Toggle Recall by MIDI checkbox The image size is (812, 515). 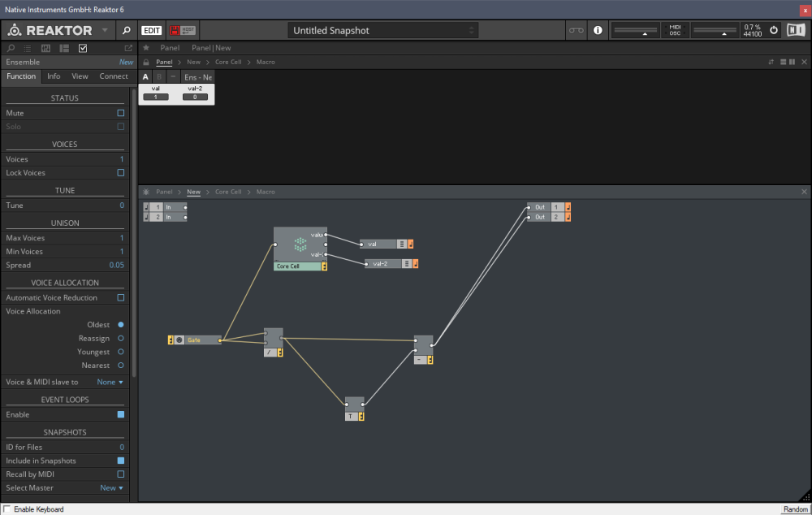(x=121, y=474)
